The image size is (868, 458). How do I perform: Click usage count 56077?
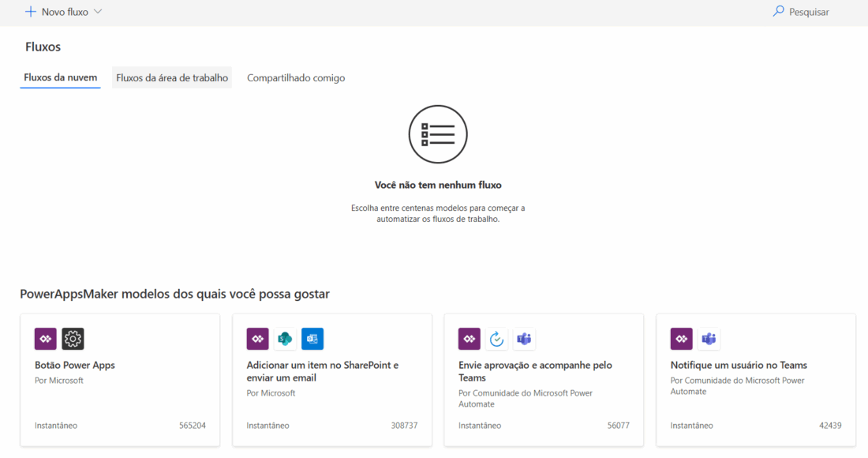pyautogui.click(x=619, y=426)
